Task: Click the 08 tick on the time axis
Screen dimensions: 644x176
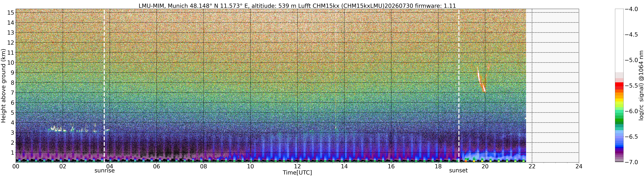Action: 203,166
